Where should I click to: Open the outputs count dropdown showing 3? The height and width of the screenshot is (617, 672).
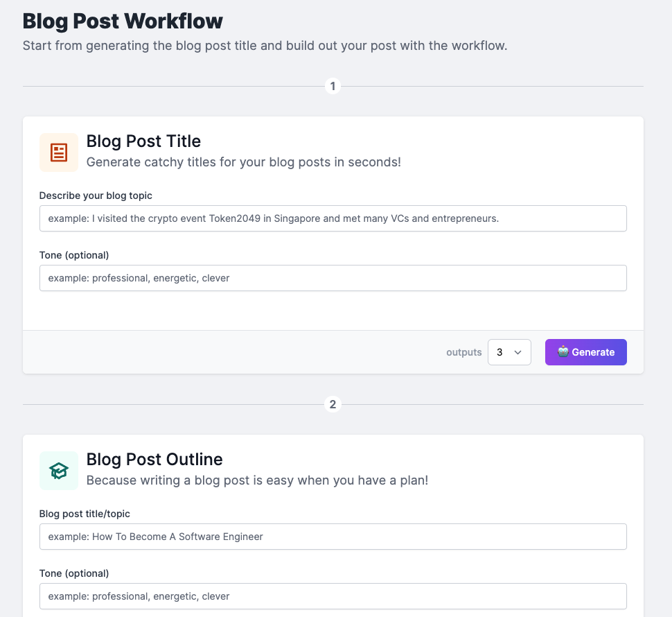[509, 352]
